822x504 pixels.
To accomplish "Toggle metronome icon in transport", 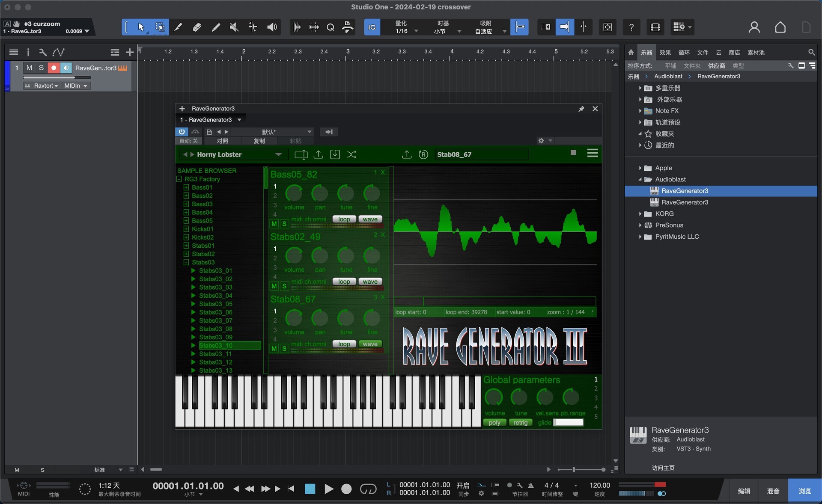I will [530, 485].
